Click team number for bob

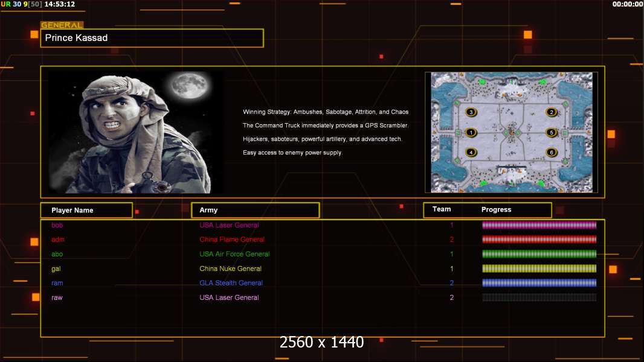(452, 225)
